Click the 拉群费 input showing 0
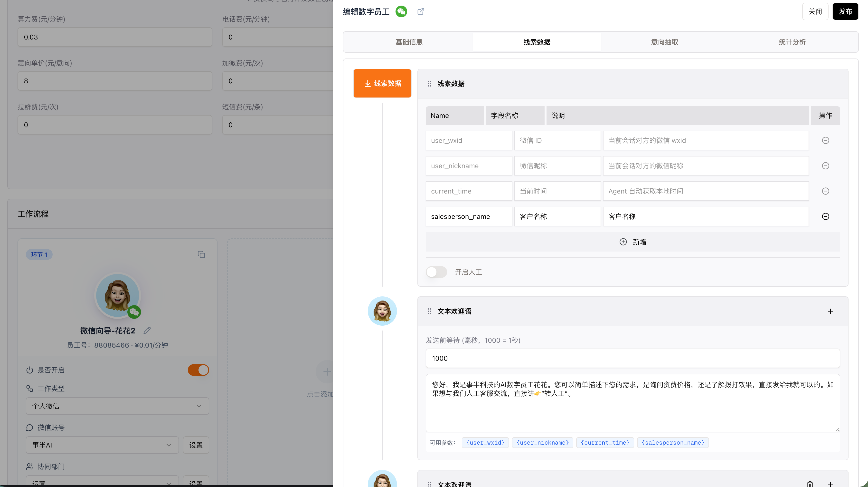Image resolution: width=868 pixels, height=487 pixels. point(115,125)
